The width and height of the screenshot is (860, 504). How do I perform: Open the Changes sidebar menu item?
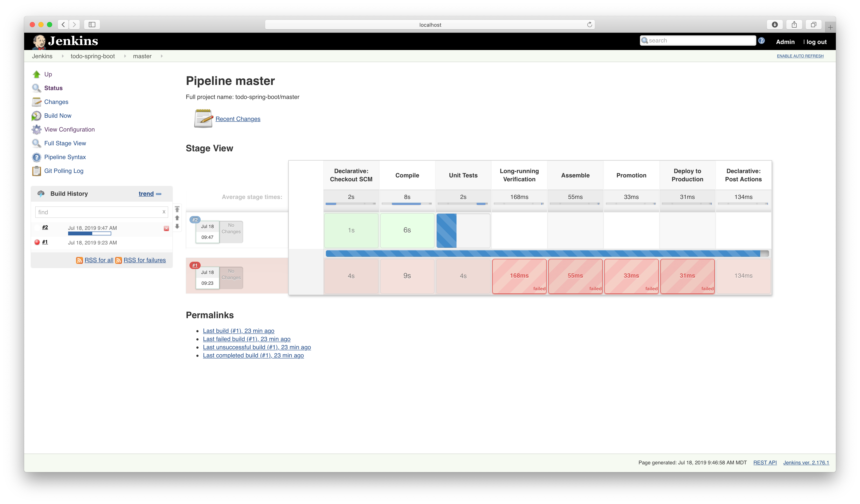point(56,102)
